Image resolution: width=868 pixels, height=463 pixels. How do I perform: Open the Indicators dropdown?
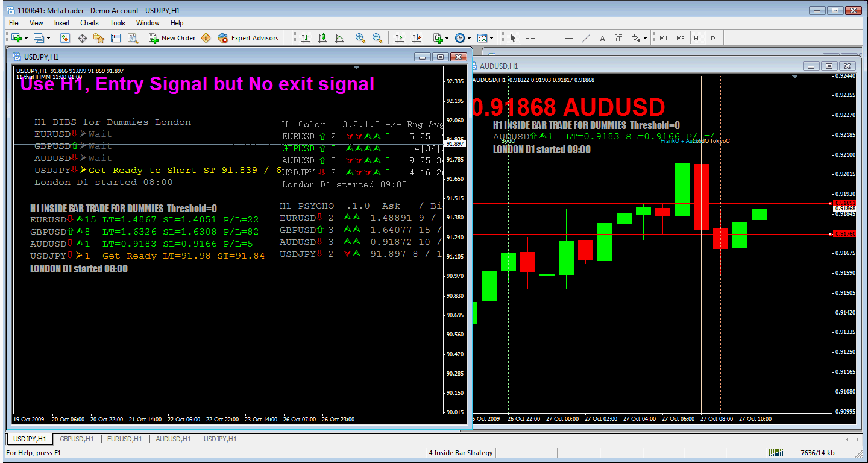447,38
